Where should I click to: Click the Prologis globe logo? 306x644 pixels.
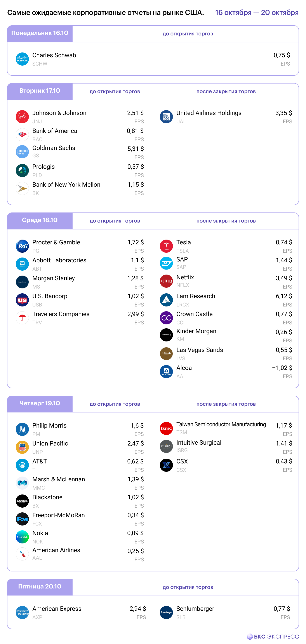(x=22, y=171)
